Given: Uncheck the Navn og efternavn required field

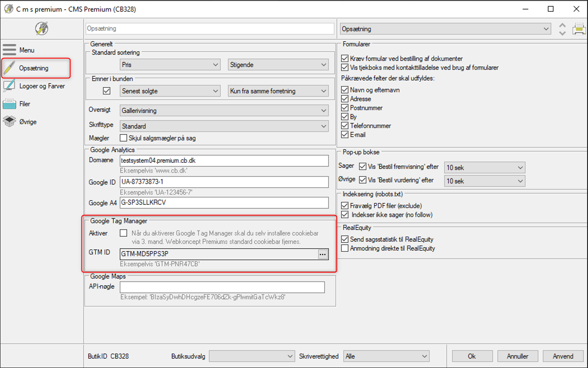Looking at the screenshot, I should (345, 90).
